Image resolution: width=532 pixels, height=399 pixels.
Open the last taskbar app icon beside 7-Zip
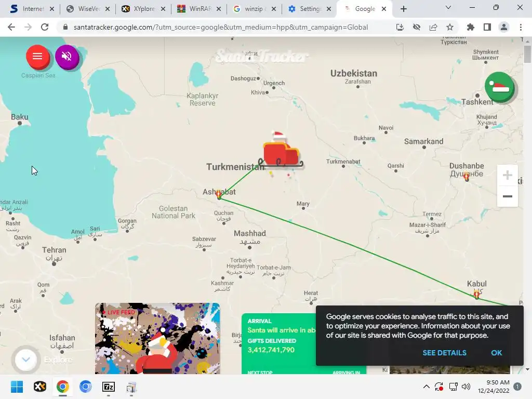tap(131, 387)
